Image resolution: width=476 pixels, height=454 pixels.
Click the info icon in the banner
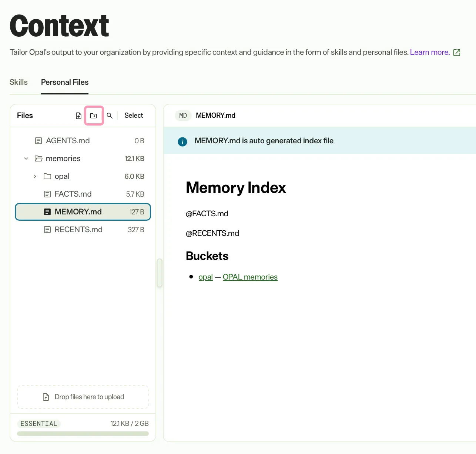pos(182,141)
